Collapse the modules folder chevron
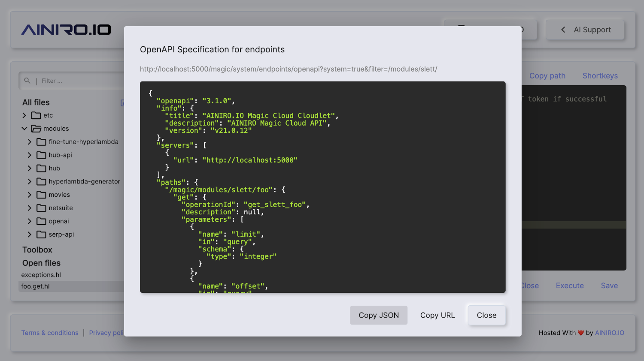The image size is (644, 361). click(x=24, y=129)
